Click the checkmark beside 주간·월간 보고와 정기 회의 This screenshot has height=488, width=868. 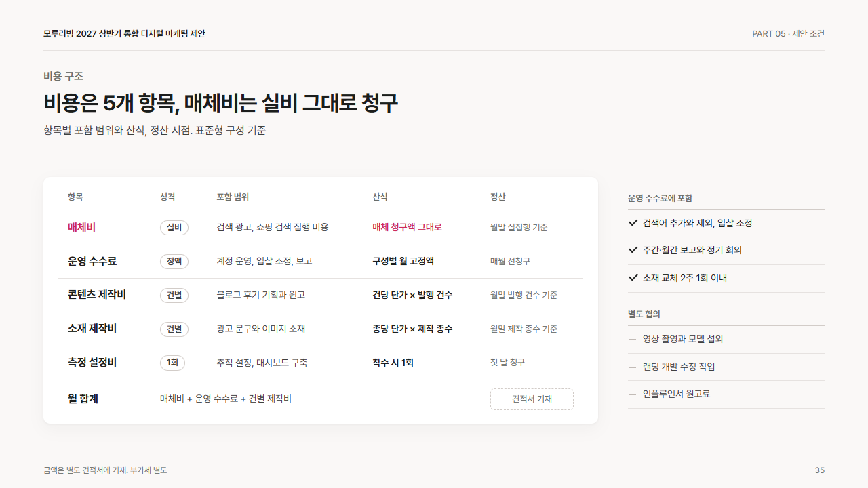point(633,250)
